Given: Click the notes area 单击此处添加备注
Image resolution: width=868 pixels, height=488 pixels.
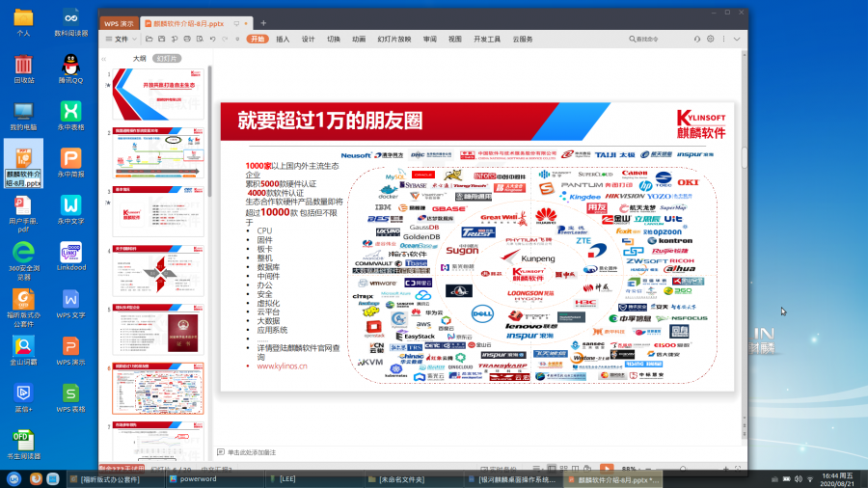Looking at the screenshot, I should click(252, 452).
